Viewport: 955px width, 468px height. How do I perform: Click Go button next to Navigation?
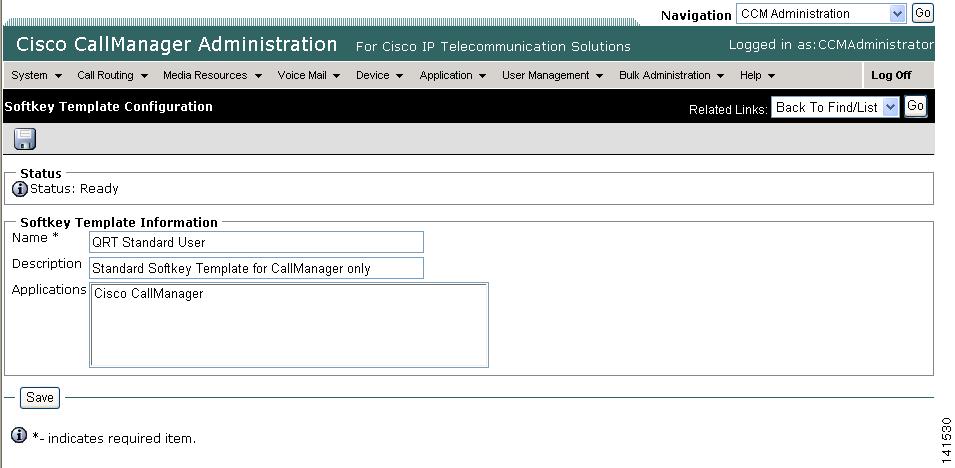click(x=923, y=13)
